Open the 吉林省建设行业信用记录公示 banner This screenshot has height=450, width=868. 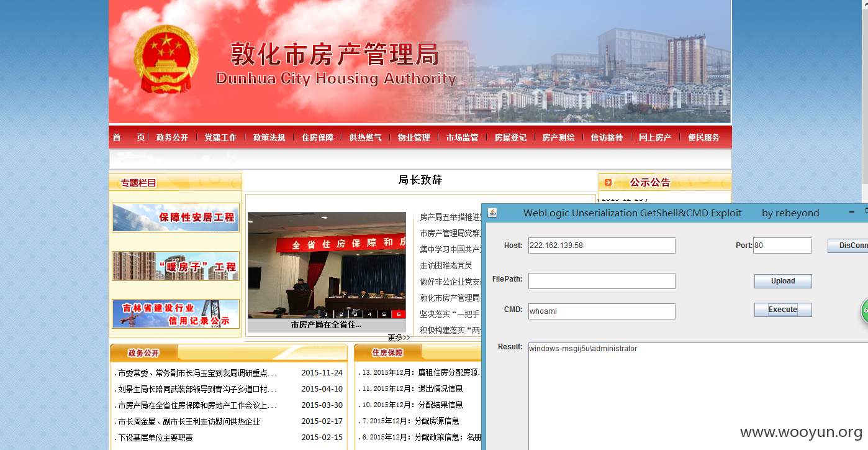point(176,314)
